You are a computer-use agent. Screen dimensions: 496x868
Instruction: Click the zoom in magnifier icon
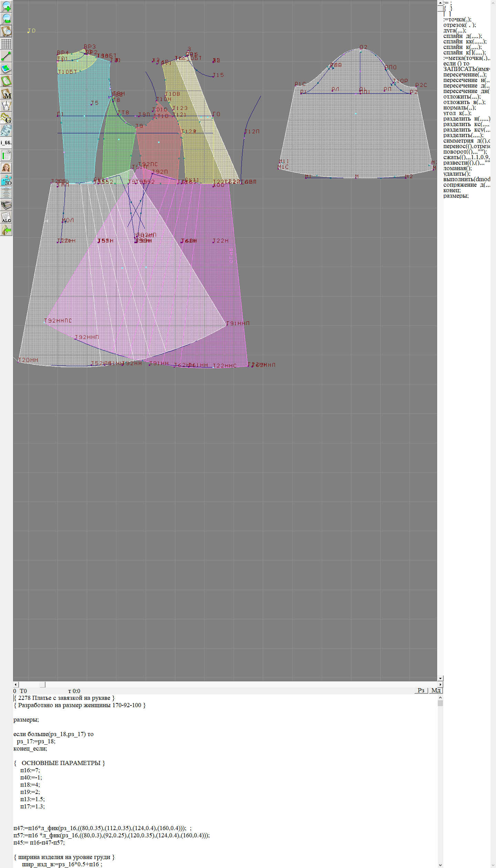coord(6,6)
